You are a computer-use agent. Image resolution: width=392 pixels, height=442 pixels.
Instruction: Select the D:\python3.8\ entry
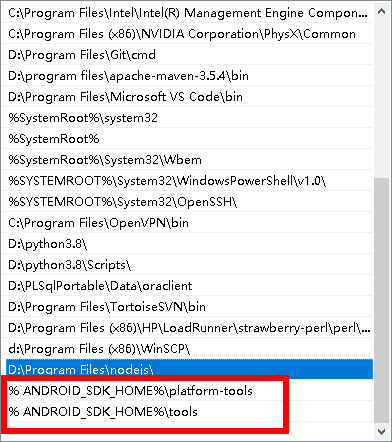[188, 244]
